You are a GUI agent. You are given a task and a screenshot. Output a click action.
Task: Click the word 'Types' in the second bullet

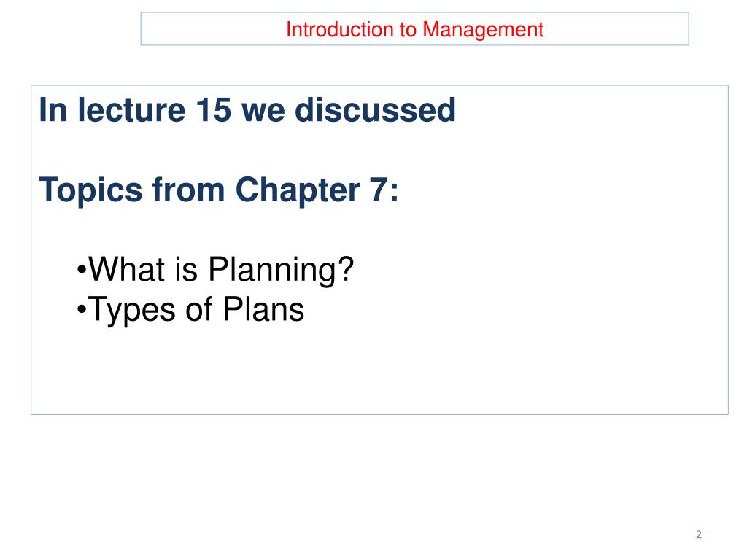click(132, 311)
